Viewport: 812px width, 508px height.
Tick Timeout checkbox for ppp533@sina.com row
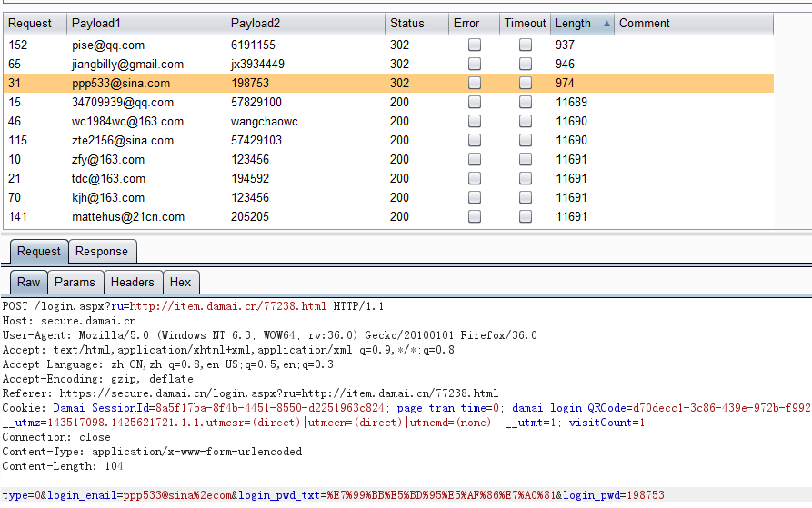[526, 84]
